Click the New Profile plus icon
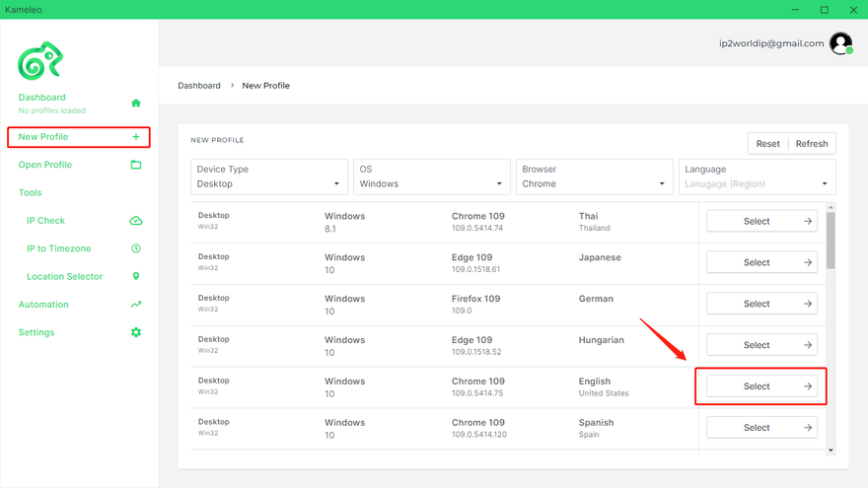 coord(136,137)
